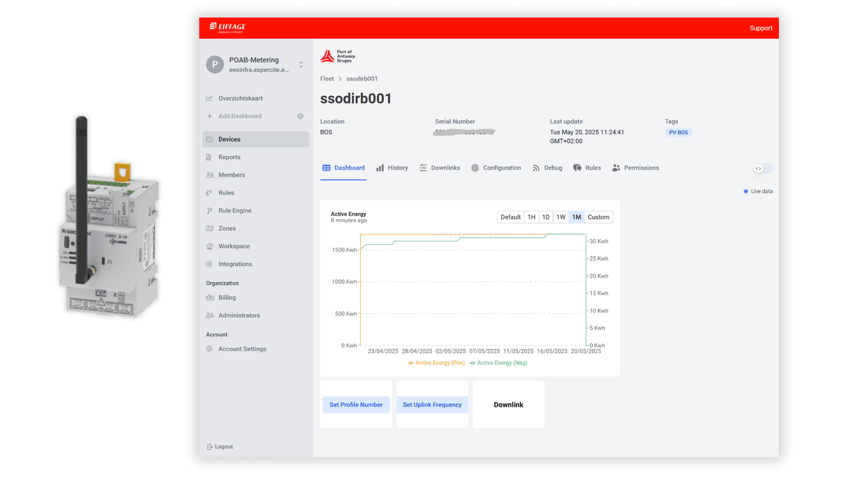Click the Set Uplink Frequency button
868x488 pixels.
pos(432,405)
